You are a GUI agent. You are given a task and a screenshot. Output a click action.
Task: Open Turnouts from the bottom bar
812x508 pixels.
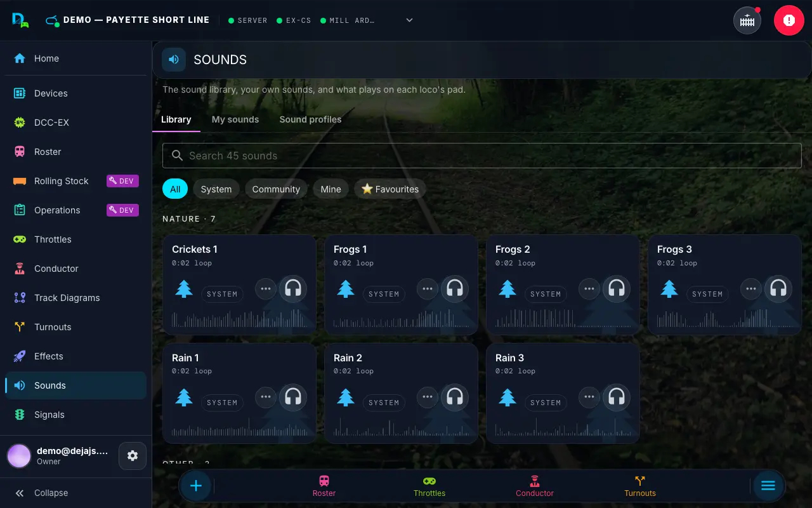pyautogui.click(x=640, y=486)
